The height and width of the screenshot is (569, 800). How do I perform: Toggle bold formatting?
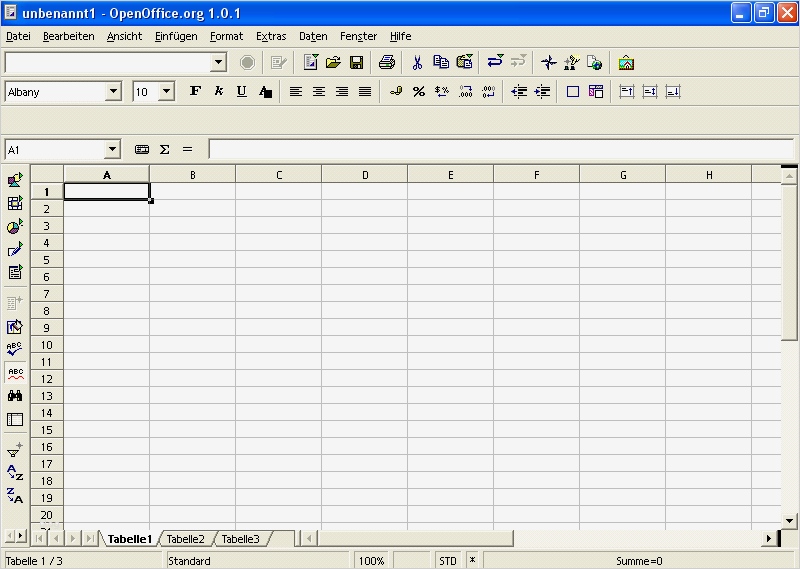pyautogui.click(x=195, y=92)
